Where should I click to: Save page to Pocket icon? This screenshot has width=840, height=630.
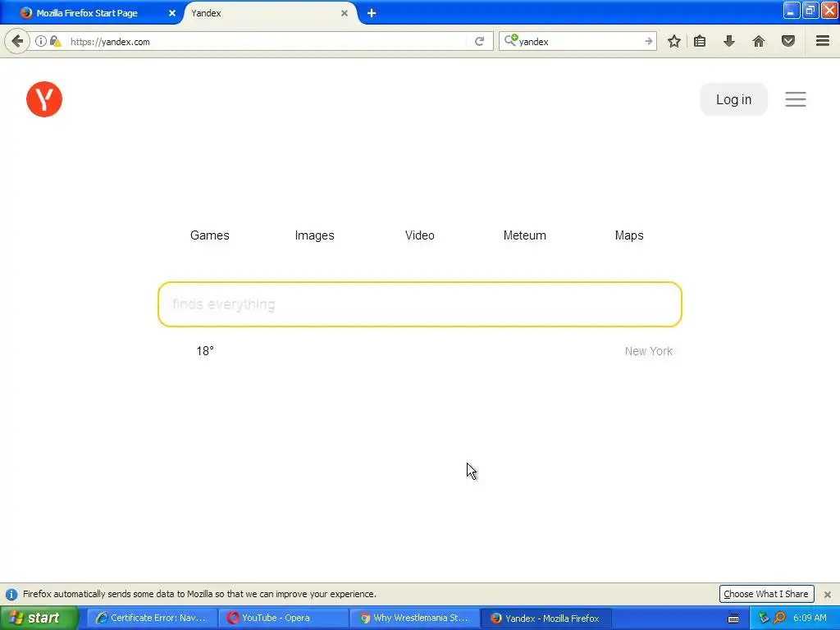788,41
